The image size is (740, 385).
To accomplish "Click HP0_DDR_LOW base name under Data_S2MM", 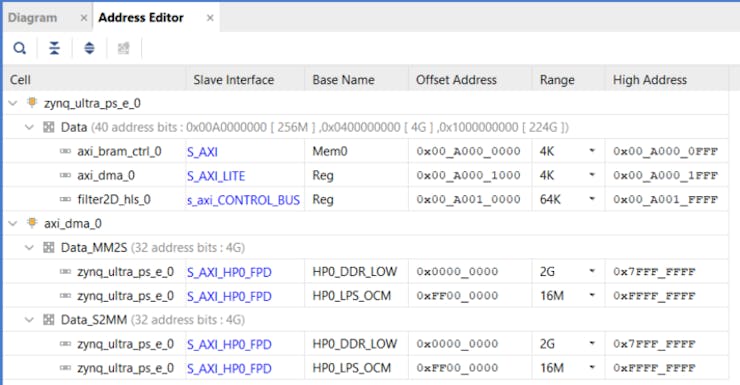I will (354, 343).
